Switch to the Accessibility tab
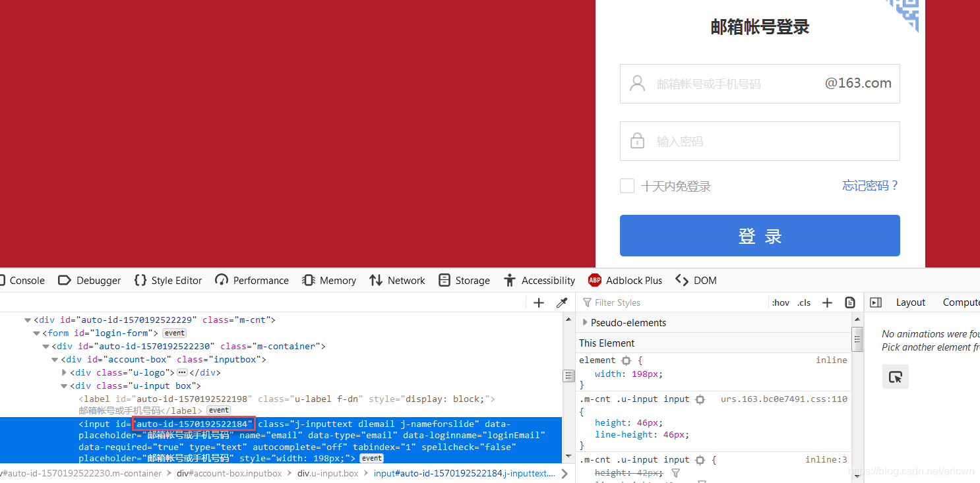980x483 pixels. coord(539,280)
